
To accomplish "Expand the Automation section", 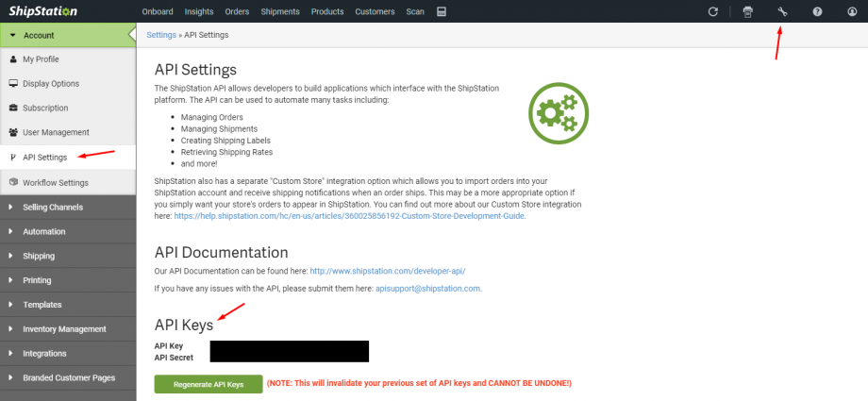I will 43,231.
